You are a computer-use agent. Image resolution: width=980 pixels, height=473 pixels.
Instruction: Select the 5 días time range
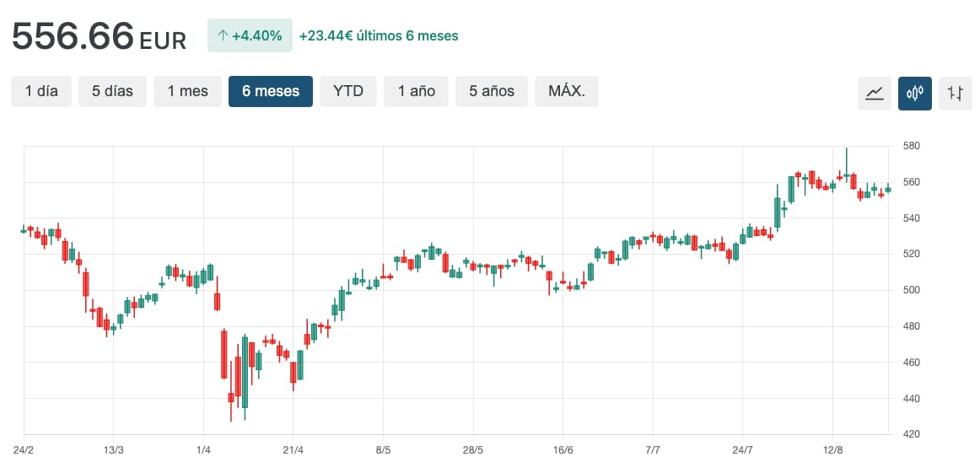[x=112, y=91]
